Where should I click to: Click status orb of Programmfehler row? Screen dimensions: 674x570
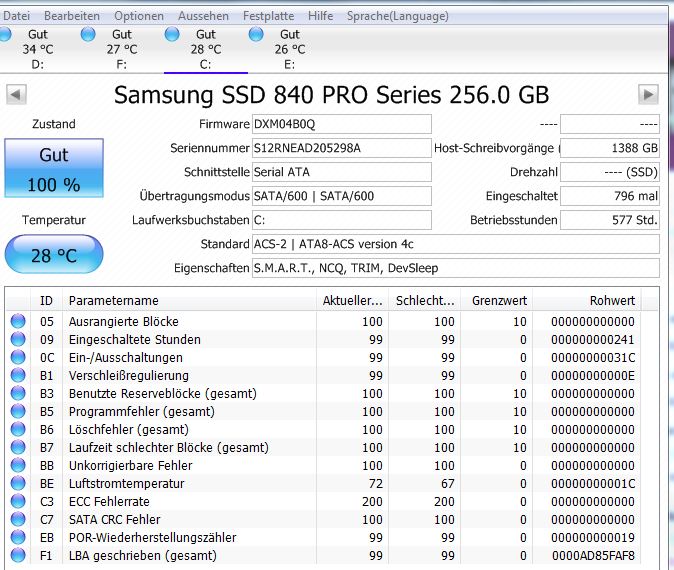(18, 411)
